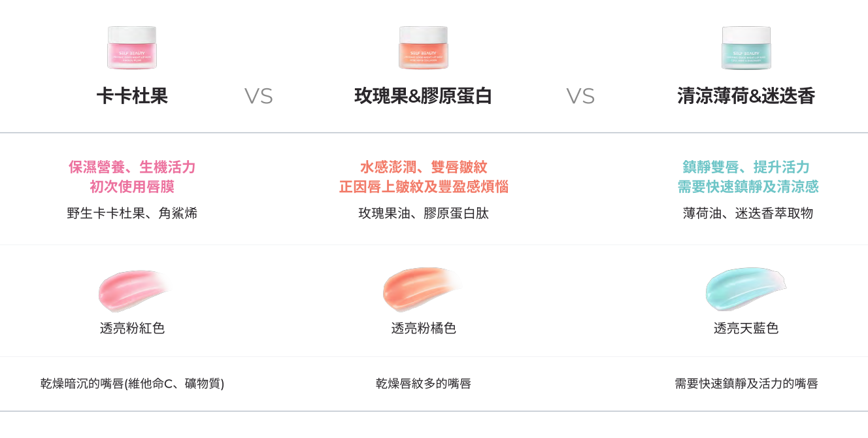
Task: Click pink heading 保濕營養、生機活力
Action: 132,167
